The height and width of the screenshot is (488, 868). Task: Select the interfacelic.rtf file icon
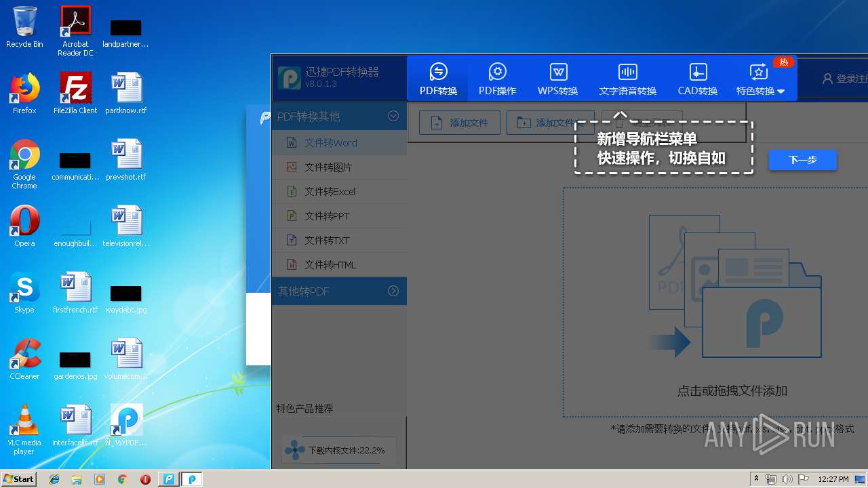coord(75,426)
